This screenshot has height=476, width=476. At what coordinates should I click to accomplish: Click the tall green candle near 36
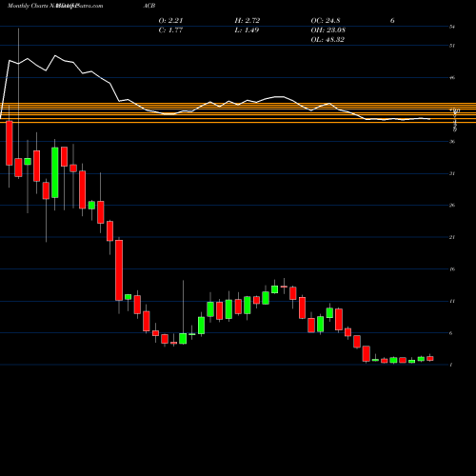55,172
